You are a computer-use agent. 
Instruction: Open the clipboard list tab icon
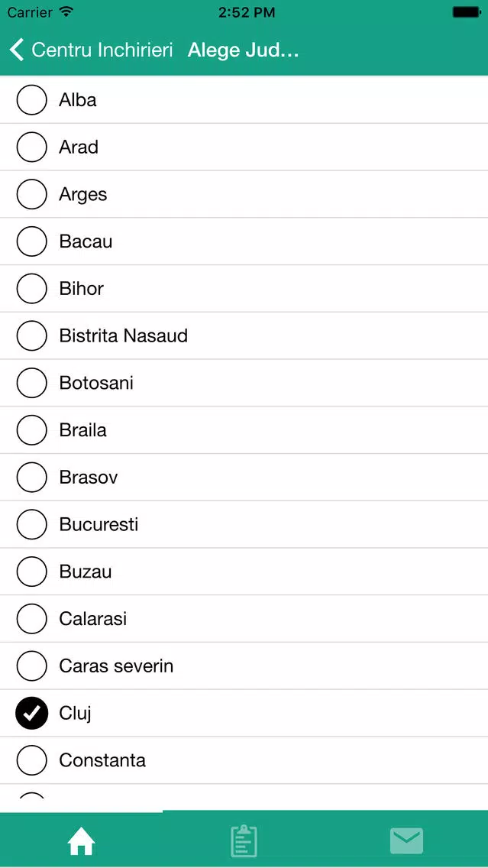click(244, 840)
